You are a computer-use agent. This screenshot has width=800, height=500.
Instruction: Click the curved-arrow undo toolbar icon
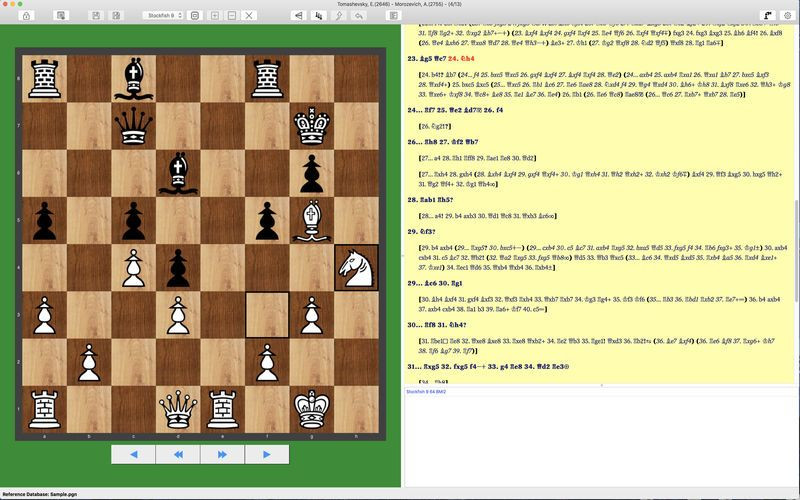pos(359,16)
